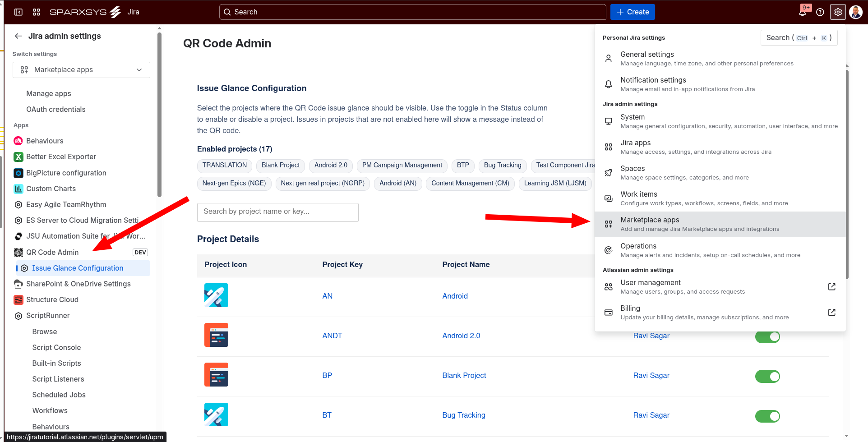Select Marketplace apps menu item
868x442 pixels.
tap(720, 224)
